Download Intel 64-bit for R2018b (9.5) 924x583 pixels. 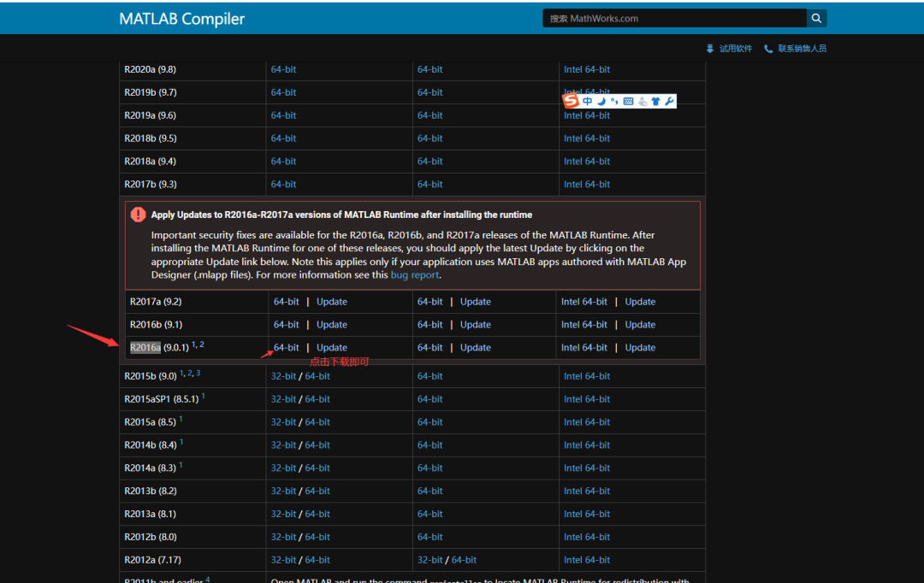pos(586,138)
